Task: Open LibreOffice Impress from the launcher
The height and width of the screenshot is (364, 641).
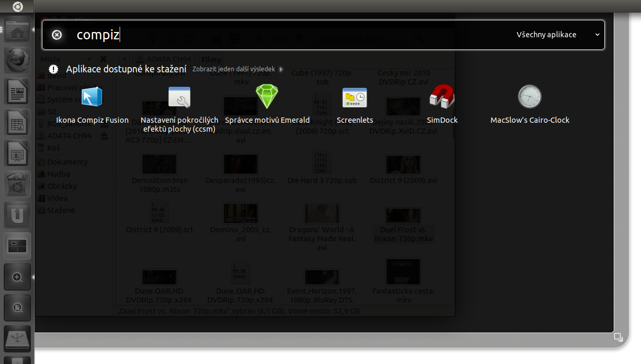Action: [17, 154]
